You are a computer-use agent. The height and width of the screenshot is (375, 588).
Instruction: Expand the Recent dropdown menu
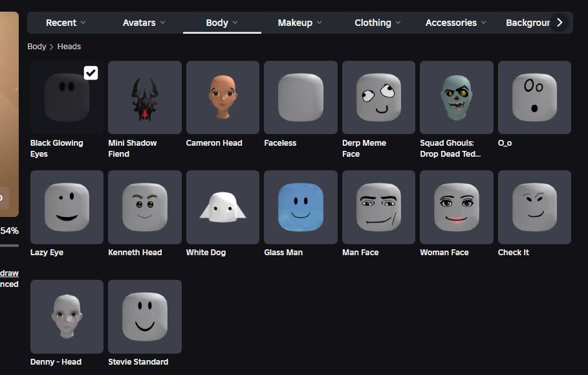tap(66, 23)
